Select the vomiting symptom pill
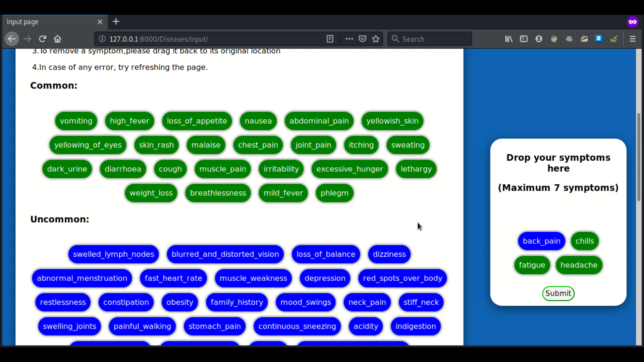The width and height of the screenshot is (644, 362). [x=76, y=121]
